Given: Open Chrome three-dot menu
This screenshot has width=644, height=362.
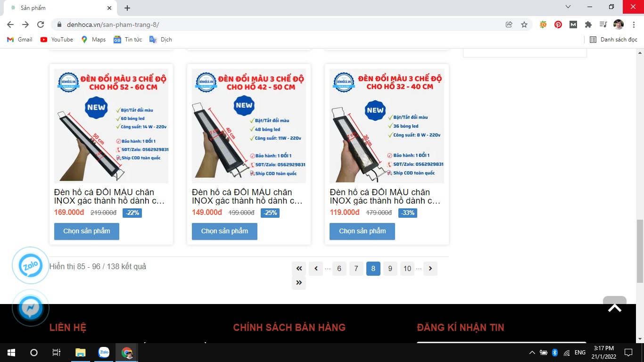Looking at the screenshot, I should [634, 25].
